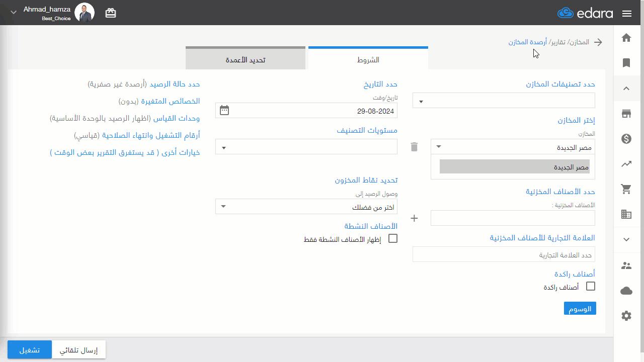Switch to the تحديد الأعمدة tab
The width and height of the screenshot is (644, 362).
tap(246, 58)
